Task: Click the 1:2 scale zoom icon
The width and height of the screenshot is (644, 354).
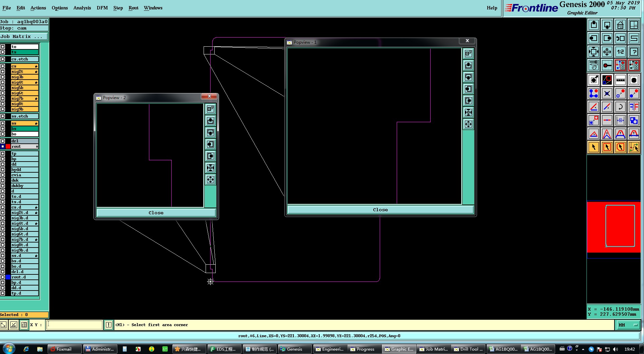Action: click(x=621, y=52)
